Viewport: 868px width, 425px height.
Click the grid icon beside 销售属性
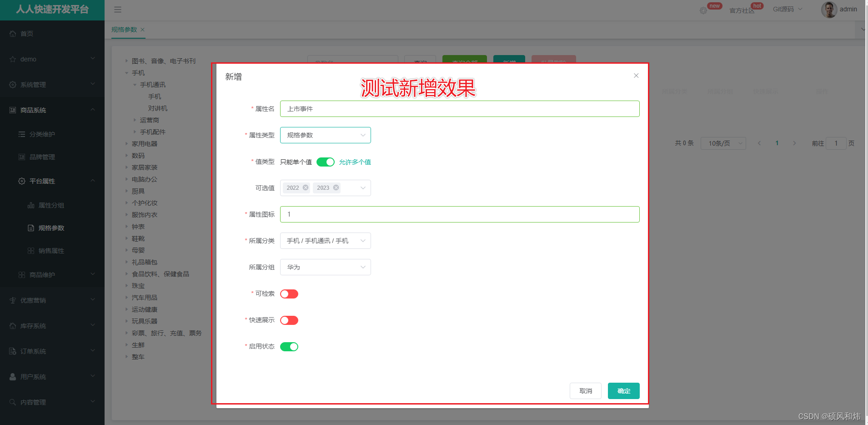pyautogui.click(x=31, y=251)
